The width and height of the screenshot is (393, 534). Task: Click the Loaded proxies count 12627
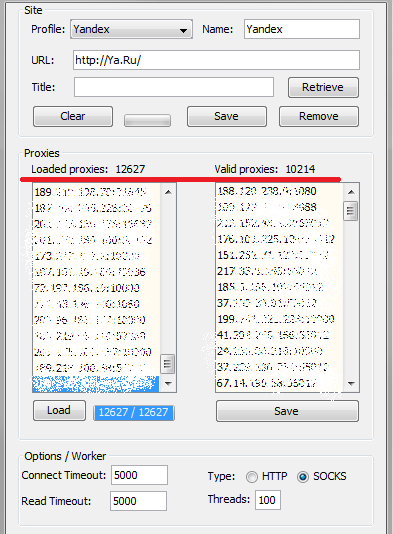tap(130, 169)
